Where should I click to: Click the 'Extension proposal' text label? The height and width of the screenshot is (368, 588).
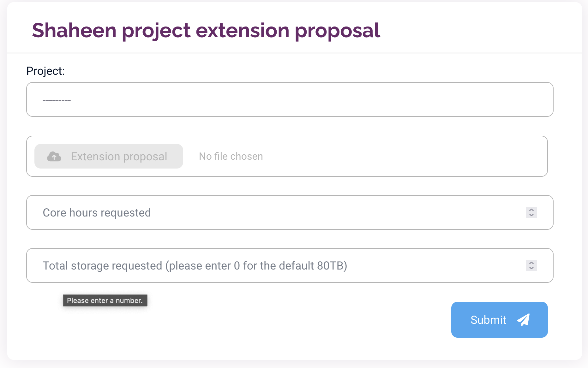point(119,157)
